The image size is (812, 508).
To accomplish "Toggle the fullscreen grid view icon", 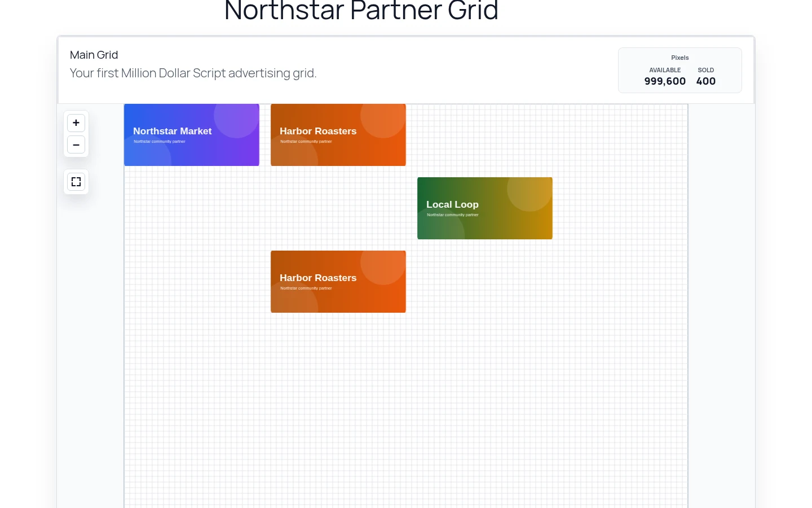I will click(x=76, y=182).
